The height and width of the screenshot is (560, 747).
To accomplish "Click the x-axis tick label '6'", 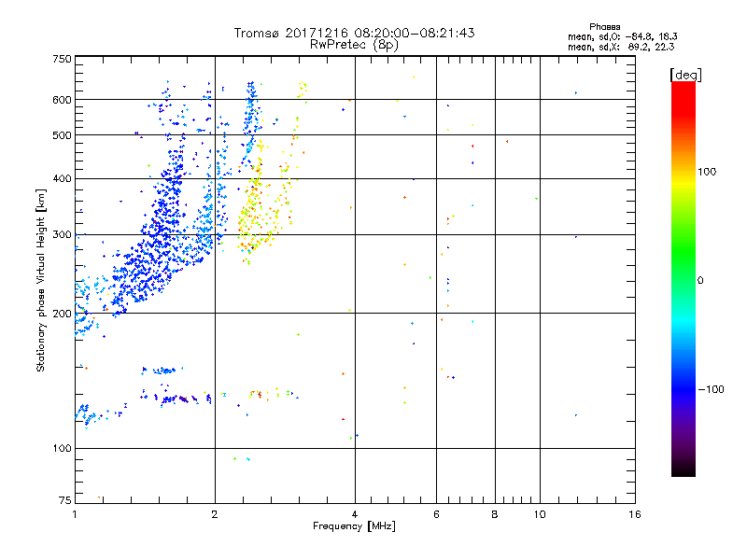I will click(436, 514).
